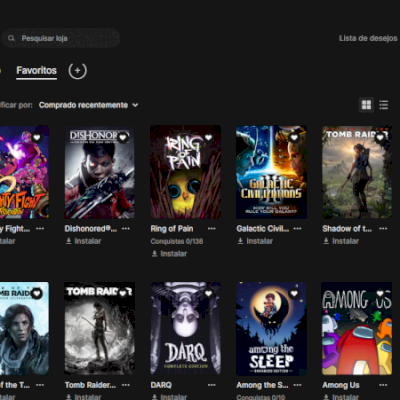The width and height of the screenshot is (400, 400).
Task: Open Tomb Raider grayscale cover
Action: coord(99,329)
